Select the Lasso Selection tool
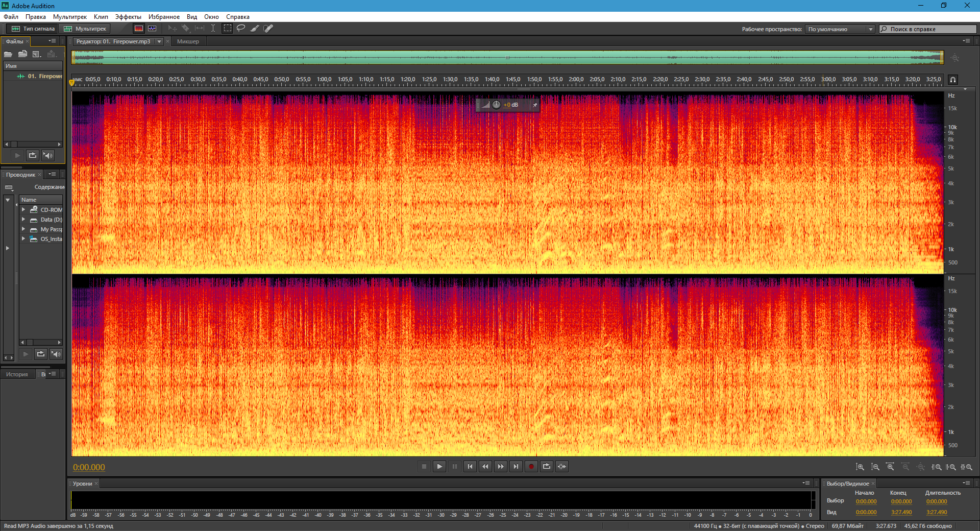980x531 pixels. [x=241, y=29]
